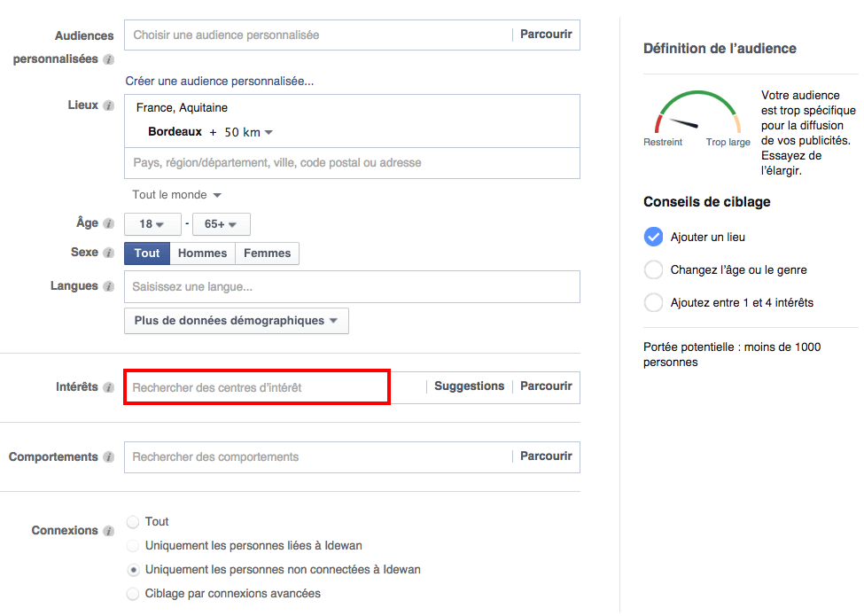864x616 pixels.
Task: Click info icon beside Intérêts label
Action: coord(108,387)
